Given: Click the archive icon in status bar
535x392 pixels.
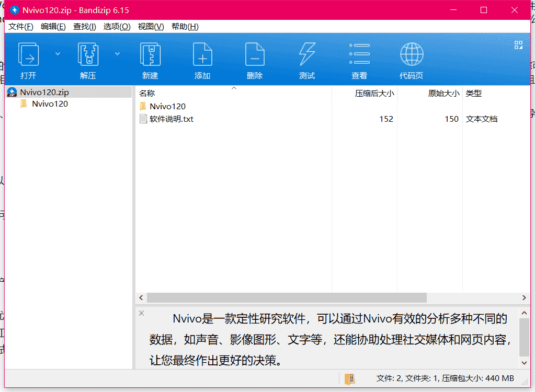Looking at the screenshot, I should pos(350,379).
